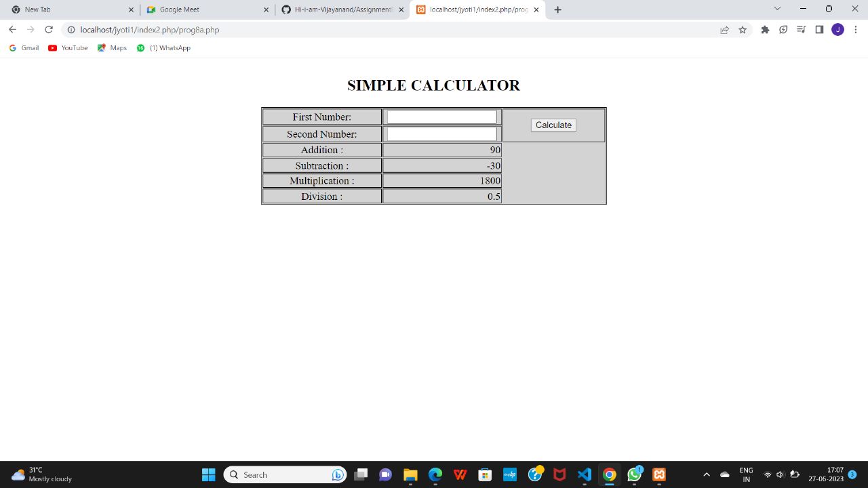This screenshot has width=868, height=488.
Task: Open WhatsApp from the taskbar
Action: (x=634, y=474)
